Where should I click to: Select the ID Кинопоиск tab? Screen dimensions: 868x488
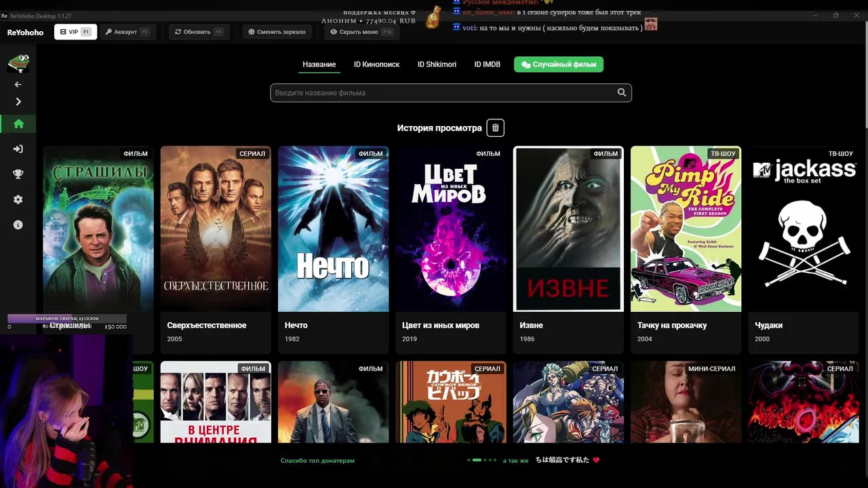[x=376, y=64]
